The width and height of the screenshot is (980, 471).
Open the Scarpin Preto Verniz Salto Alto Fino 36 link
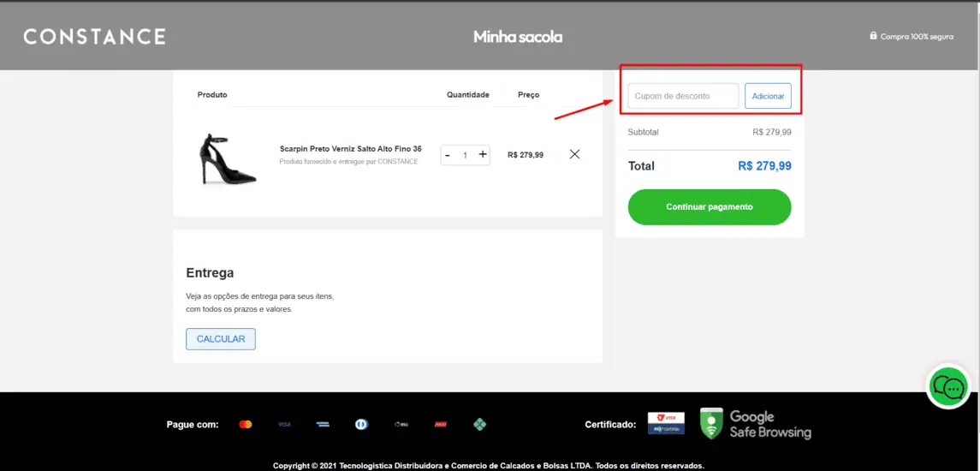(351, 149)
